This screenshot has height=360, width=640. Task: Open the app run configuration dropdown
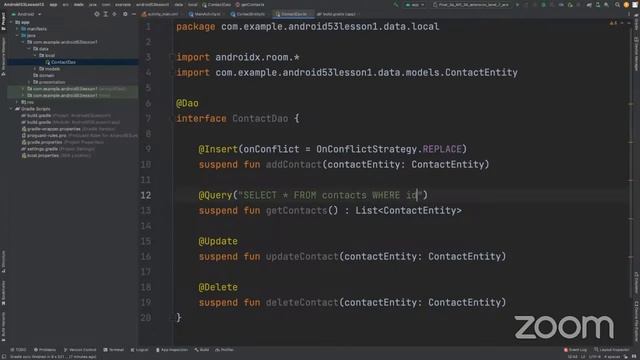tap(415, 5)
